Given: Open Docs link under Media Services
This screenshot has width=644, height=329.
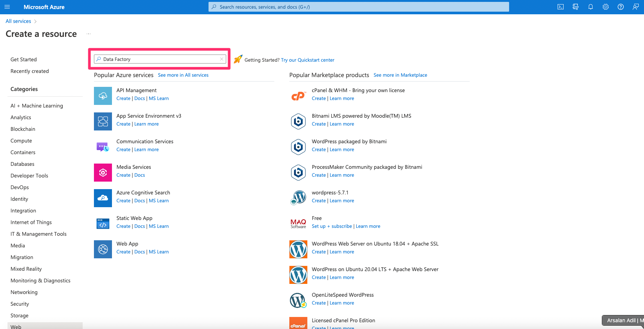Looking at the screenshot, I should click(x=139, y=175).
